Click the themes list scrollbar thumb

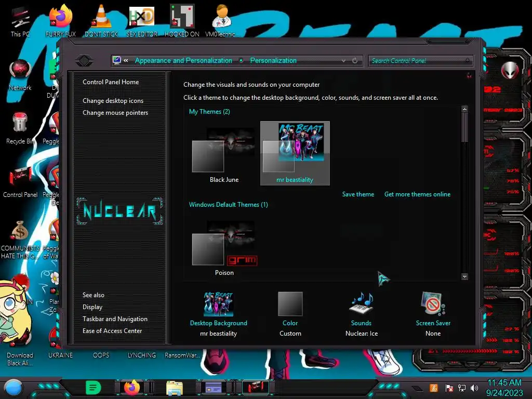pos(464,128)
